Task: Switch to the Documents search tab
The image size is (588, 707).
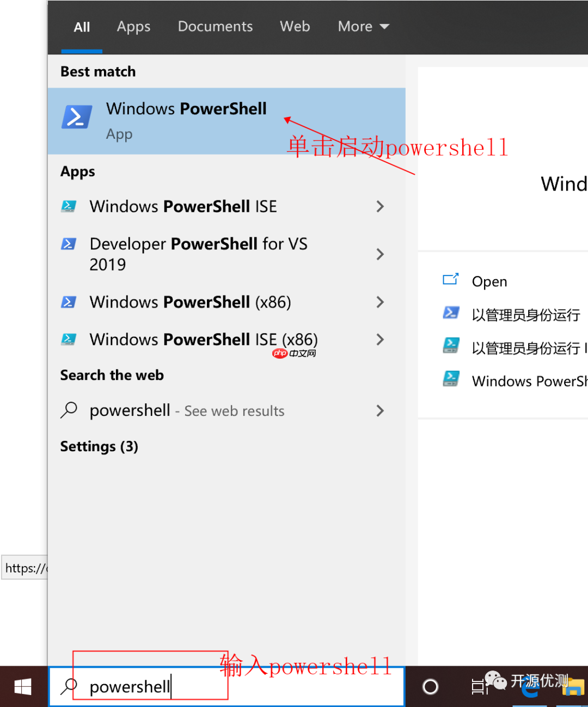Action: [x=215, y=26]
